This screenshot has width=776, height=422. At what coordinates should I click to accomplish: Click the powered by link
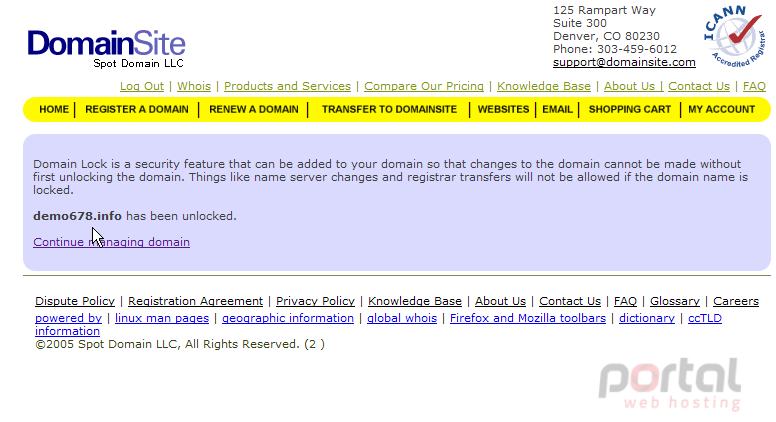(x=68, y=318)
